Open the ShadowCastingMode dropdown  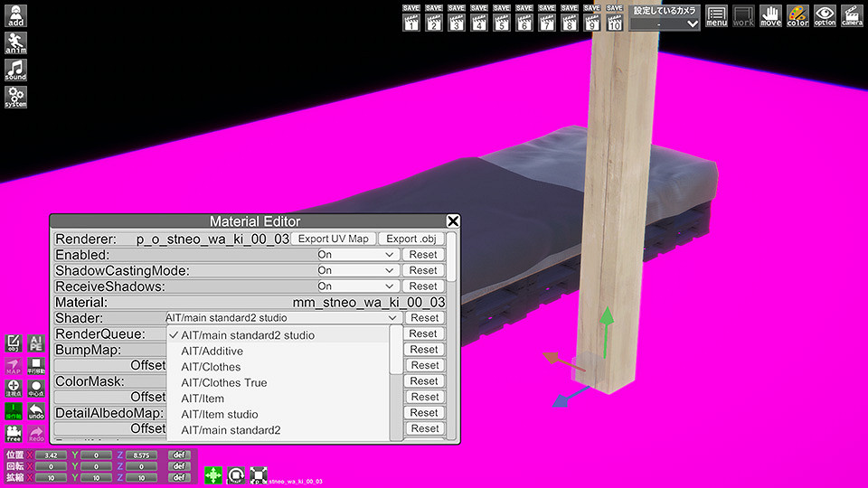357,270
